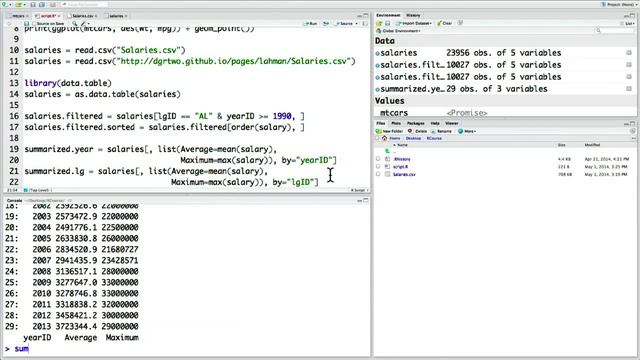Open the History tab
The height and width of the screenshot is (360, 640).
413,15
